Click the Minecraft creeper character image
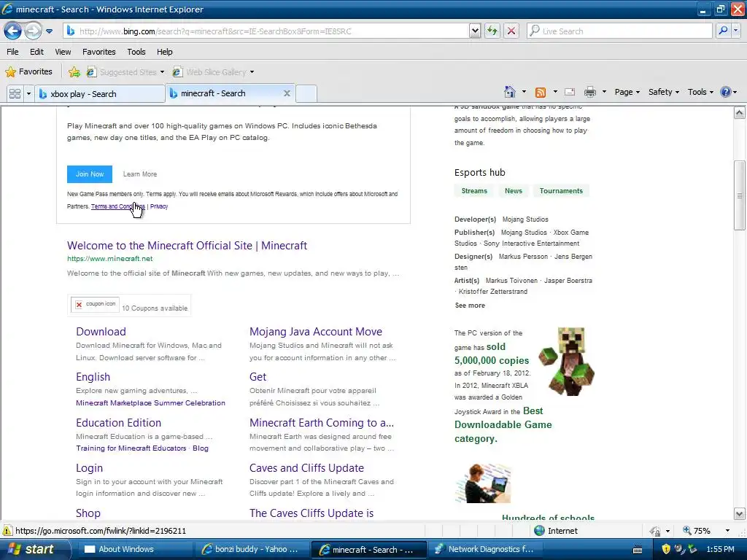Screen dimensions: 747x560 click(x=567, y=361)
